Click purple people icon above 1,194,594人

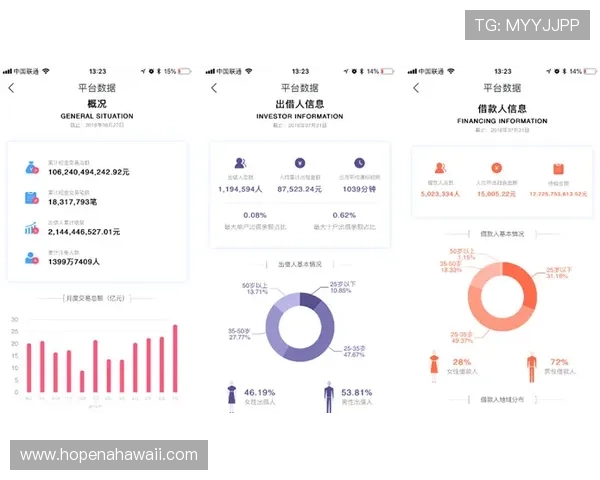240,163
